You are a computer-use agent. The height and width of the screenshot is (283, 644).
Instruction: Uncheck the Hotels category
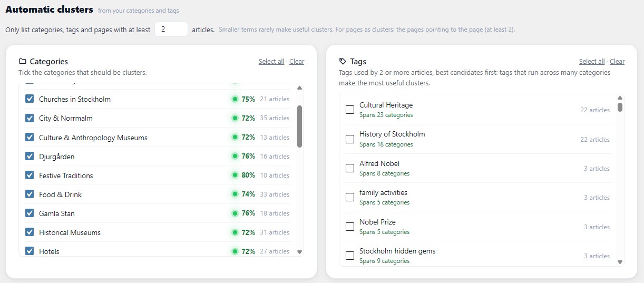tap(30, 251)
